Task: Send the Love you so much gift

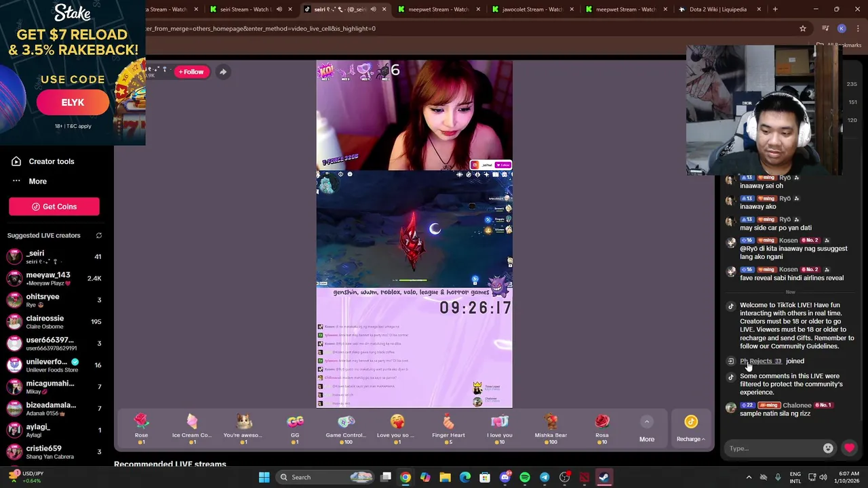Action: tap(397, 429)
